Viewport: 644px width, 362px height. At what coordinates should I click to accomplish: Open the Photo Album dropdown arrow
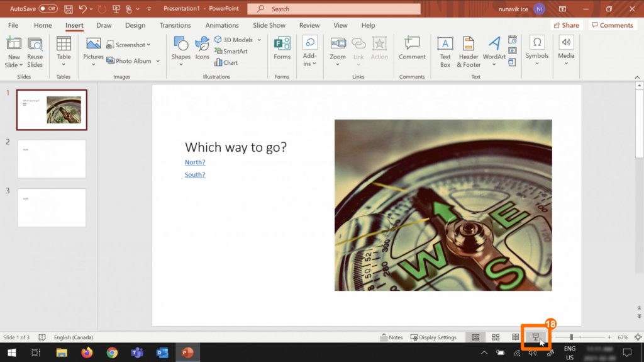[x=158, y=61]
